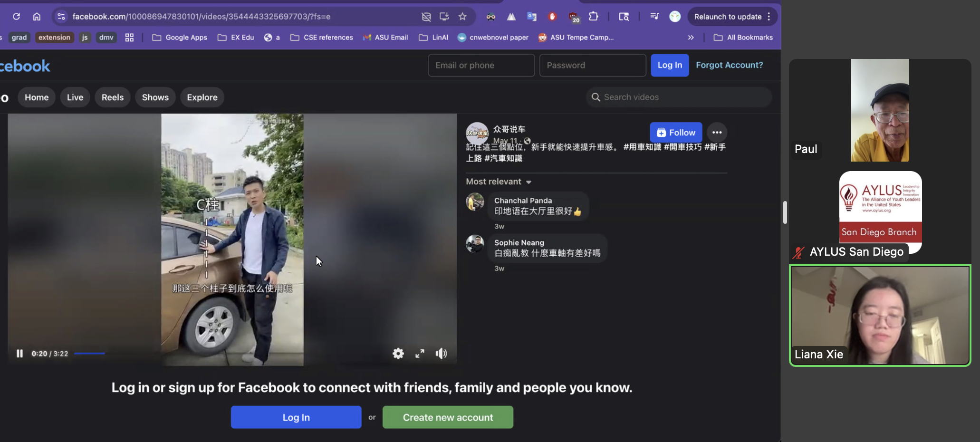The height and width of the screenshot is (442, 980).
Task: Click the video progress bar
Action: click(x=89, y=354)
